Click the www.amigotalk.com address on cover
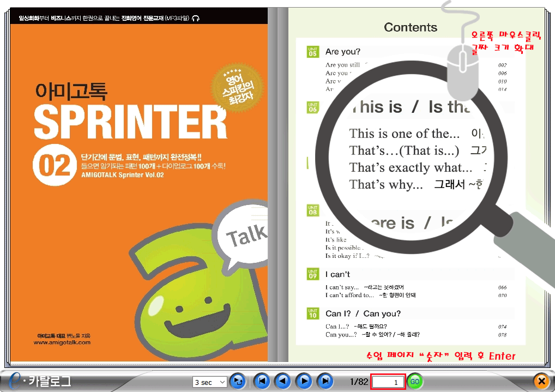This screenshot has width=555, height=392. 62,342
